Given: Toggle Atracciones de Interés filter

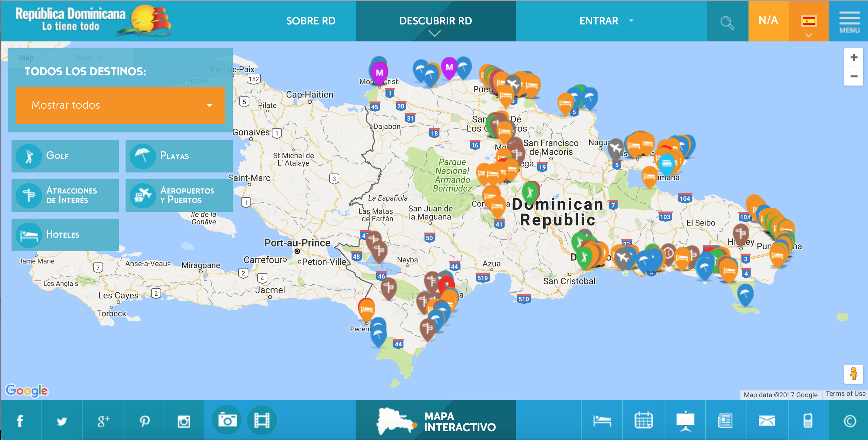Looking at the screenshot, I should 65,195.
